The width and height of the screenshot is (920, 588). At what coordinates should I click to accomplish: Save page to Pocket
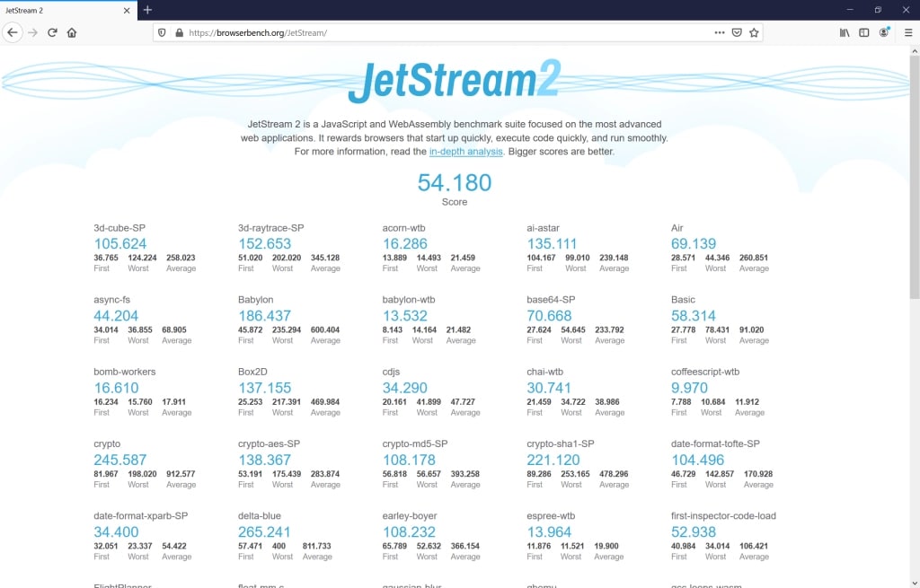(x=737, y=33)
